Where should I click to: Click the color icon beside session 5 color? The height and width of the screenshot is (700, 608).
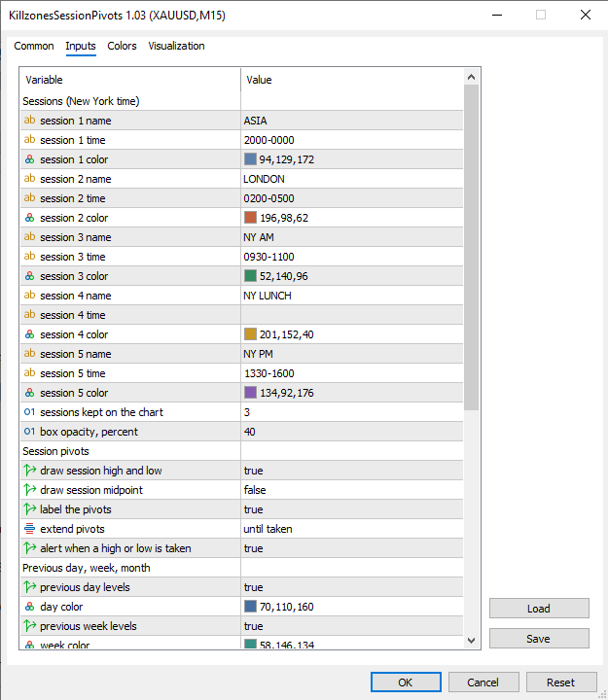[29, 393]
